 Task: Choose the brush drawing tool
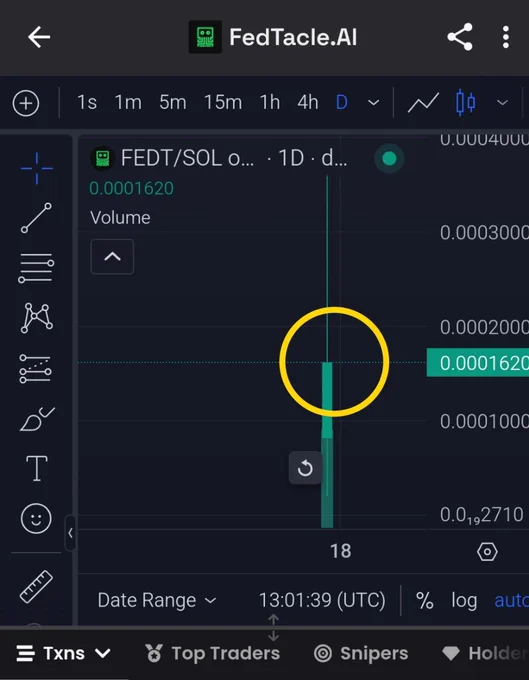[37, 419]
